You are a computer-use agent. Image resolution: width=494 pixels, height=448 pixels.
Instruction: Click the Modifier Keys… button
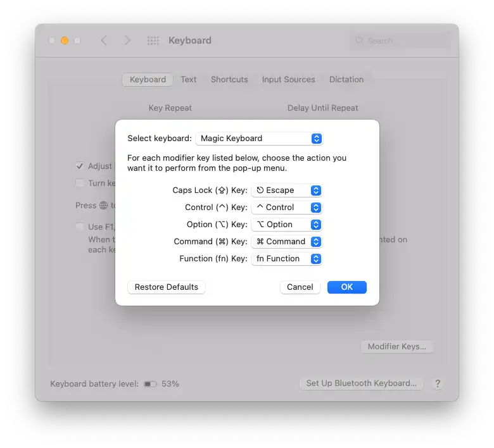coord(396,346)
